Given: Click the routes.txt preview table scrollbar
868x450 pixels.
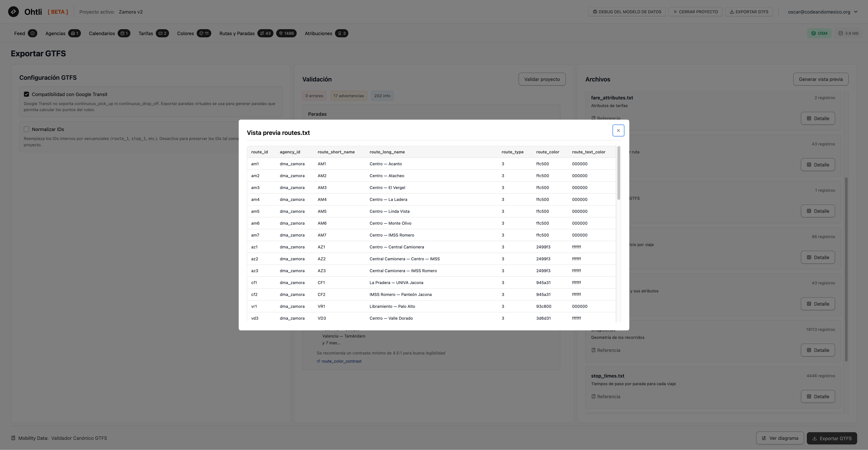Looking at the screenshot, I should (618, 173).
